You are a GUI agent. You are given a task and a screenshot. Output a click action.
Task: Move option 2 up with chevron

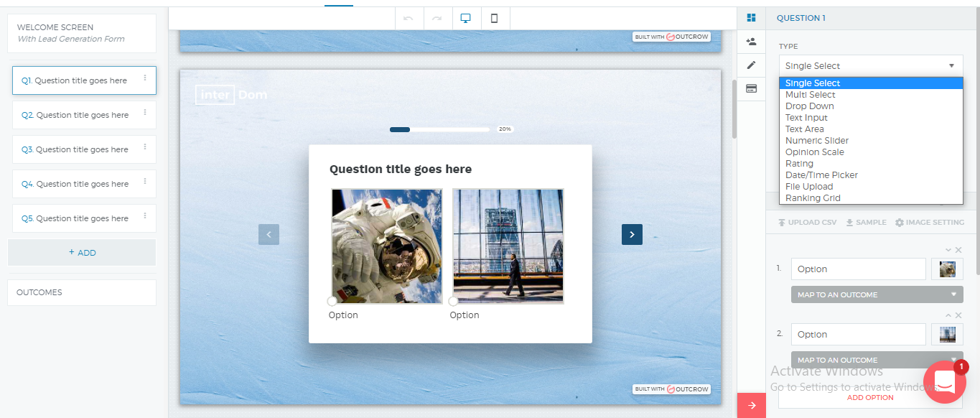pos(948,315)
